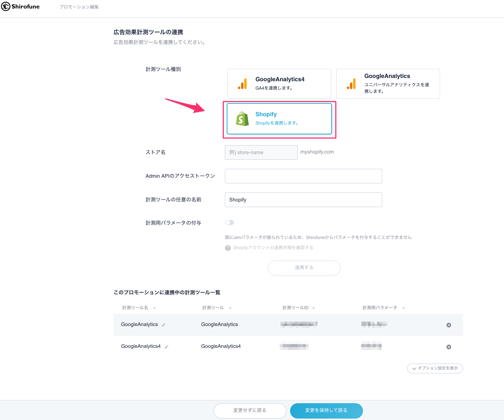The width and height of the screenshot is (504, 420).
Task: Remove the GoogleAnalytics tool row
Action: tap(449, 325)
